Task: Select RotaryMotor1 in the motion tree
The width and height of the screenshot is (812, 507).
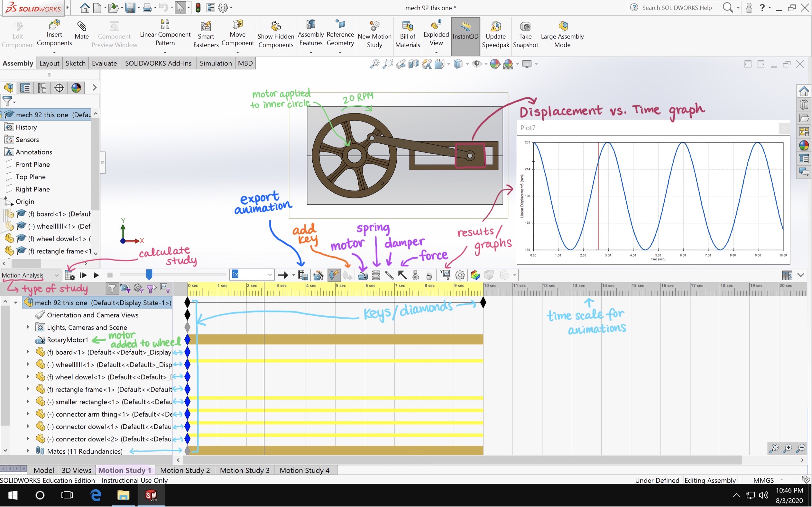Action: [67, 340]
